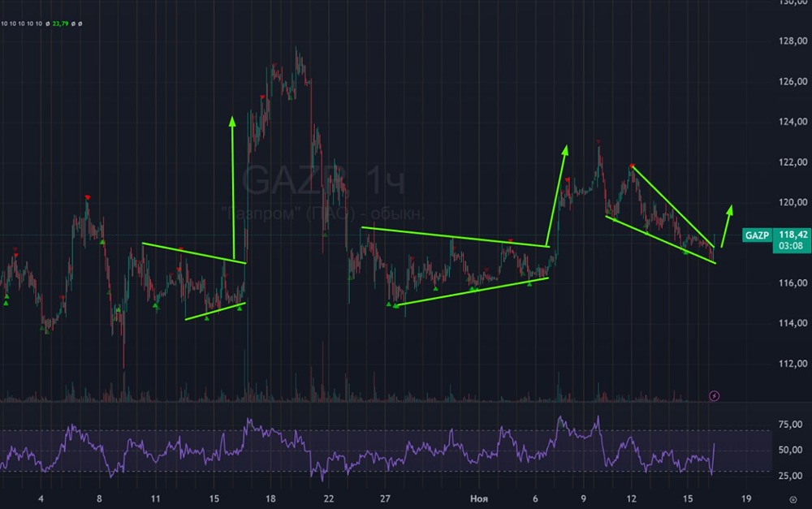812x509 pixels.
Task: Click the 114,00 price scale label
Action: pyautogui.click(x=793, y=323)
